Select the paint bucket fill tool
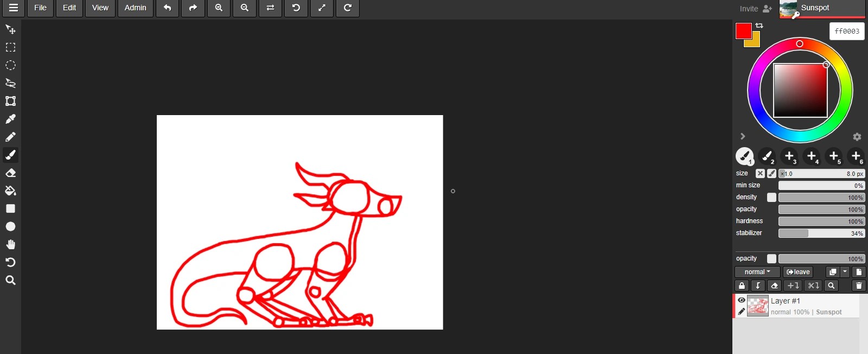 pos(10,191)
